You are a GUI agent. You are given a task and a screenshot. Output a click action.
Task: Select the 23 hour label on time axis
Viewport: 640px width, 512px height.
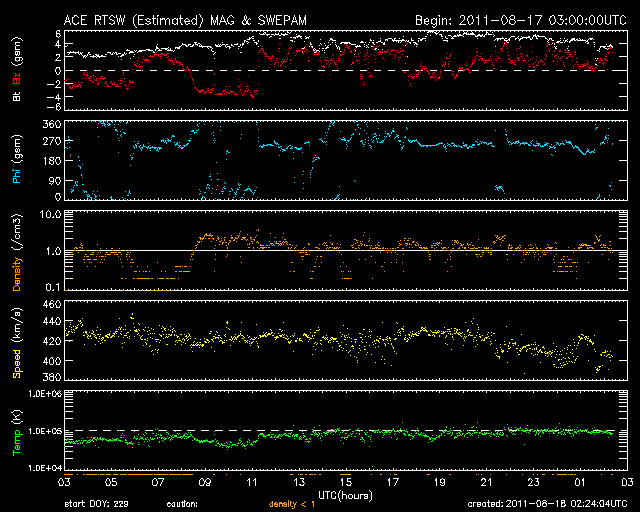click(x=533, y=483)
